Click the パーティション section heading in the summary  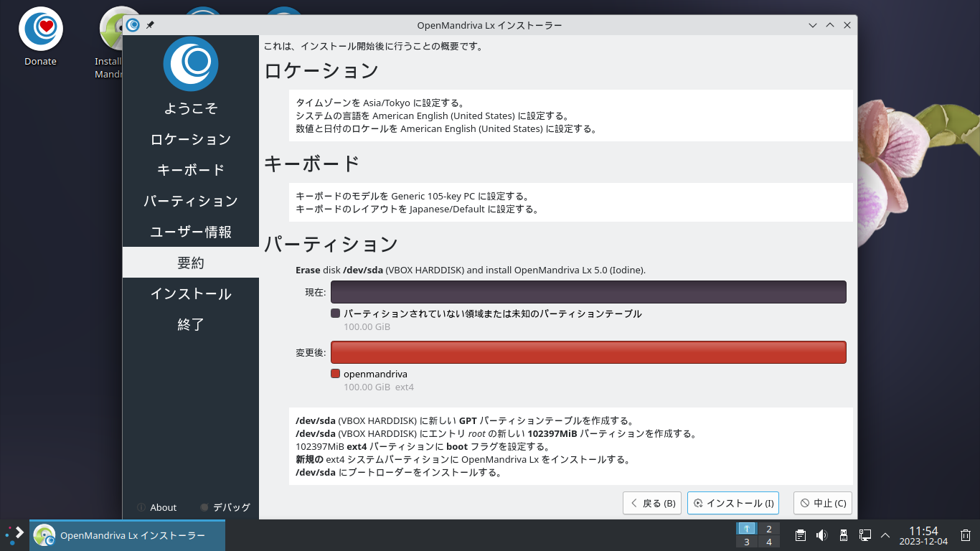(x=331, y=244)
